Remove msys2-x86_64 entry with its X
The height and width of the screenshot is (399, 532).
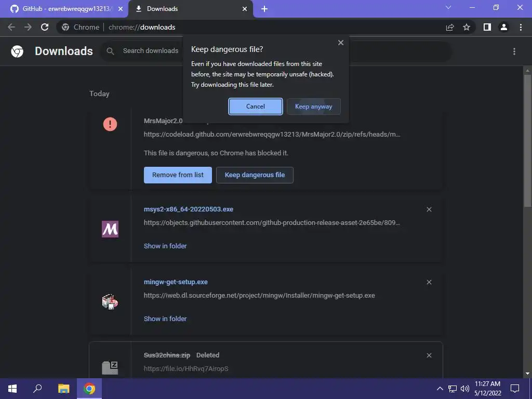(429, 209)
